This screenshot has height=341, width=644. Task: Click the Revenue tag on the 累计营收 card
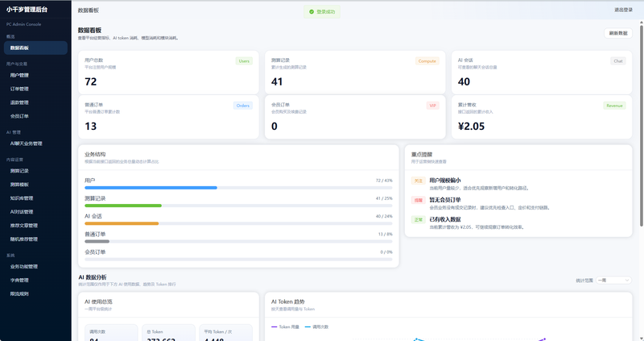point(614,106)
